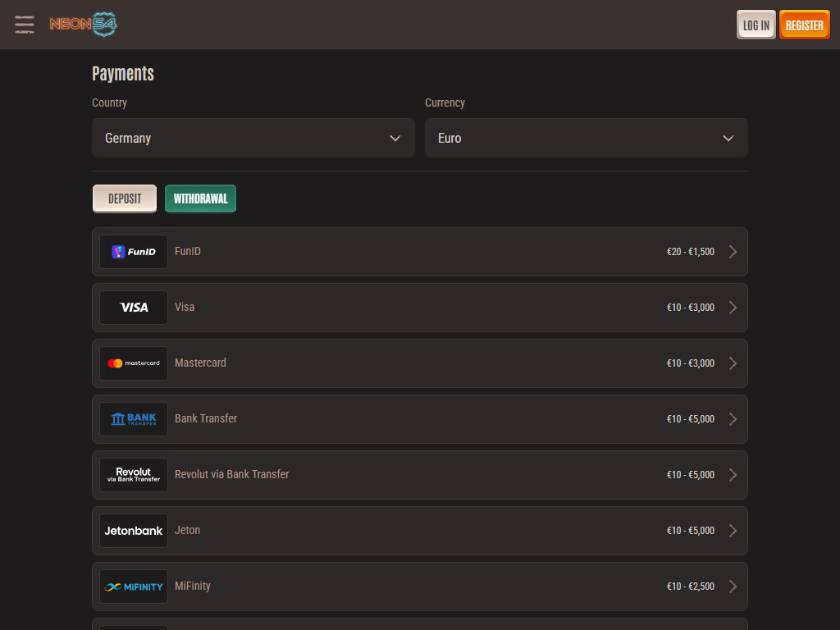Switch to the Deposit tab

pos(125,199)
